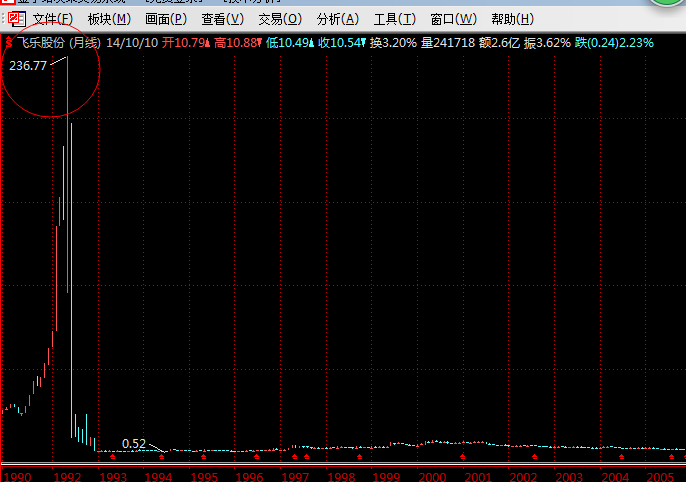Open the 板块(M) menu
The image size is (686, 482).
coord(109,19)
